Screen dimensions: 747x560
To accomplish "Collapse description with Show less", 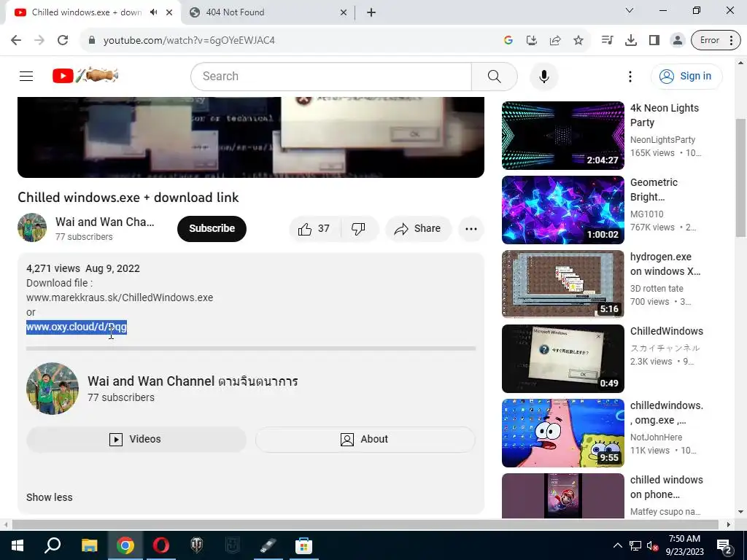I will point(50,497).
